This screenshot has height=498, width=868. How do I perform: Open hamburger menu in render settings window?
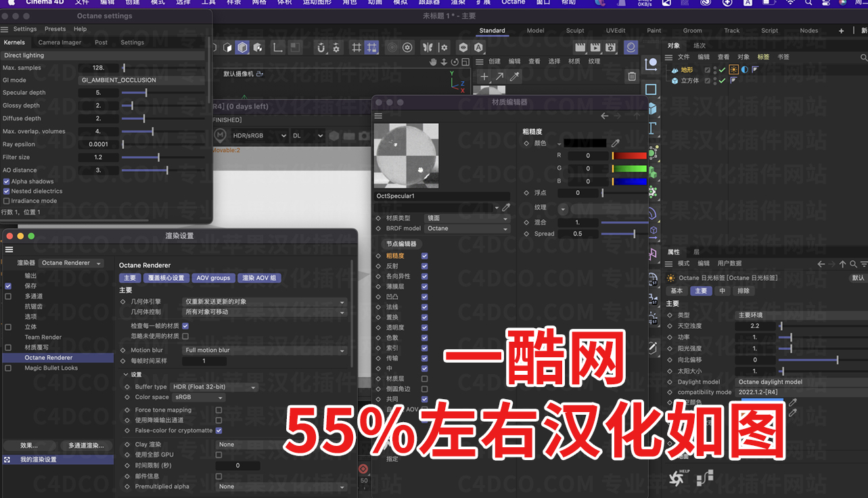pos(9,249)
